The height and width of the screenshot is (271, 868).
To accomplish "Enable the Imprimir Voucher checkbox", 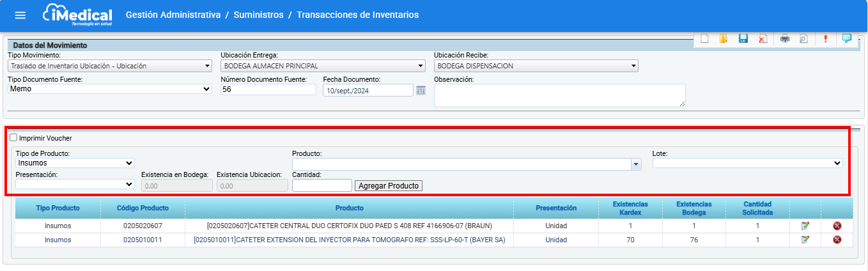I will click(13, 137).
